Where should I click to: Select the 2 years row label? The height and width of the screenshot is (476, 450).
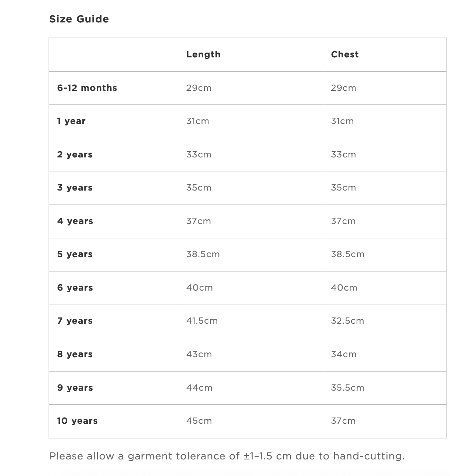click(x=75, y=154)
